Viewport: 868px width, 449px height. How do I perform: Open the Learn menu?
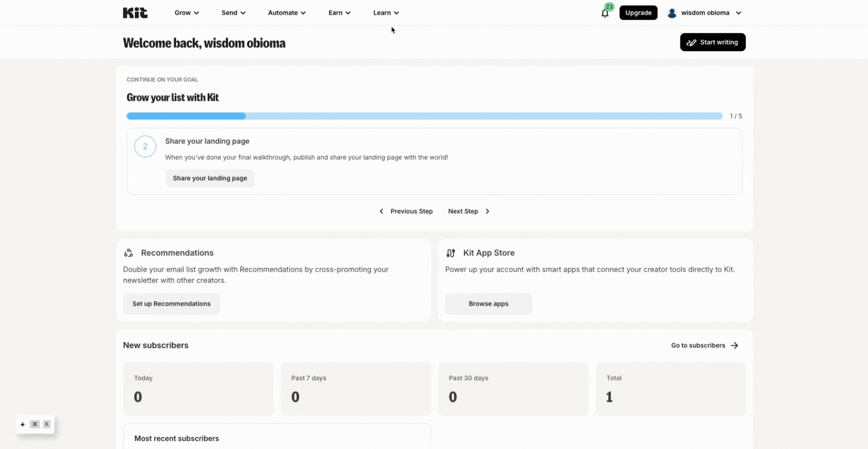point(385,13)
